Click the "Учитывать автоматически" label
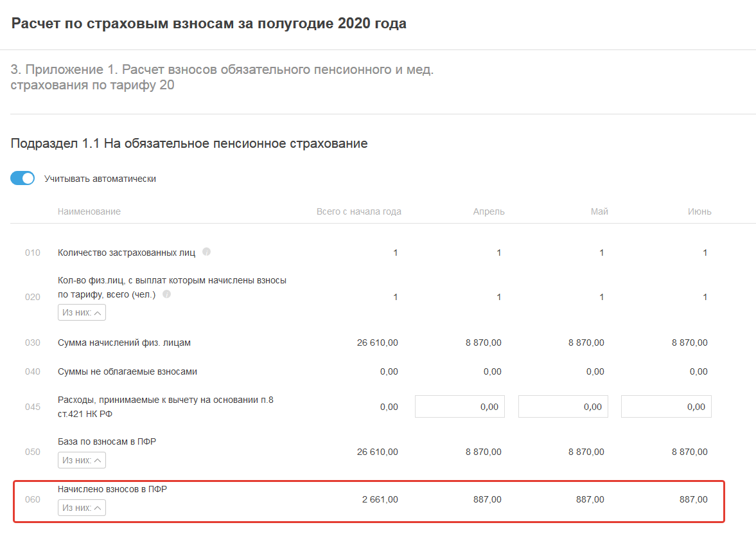756x534 pixels. (x=100, y=179)
